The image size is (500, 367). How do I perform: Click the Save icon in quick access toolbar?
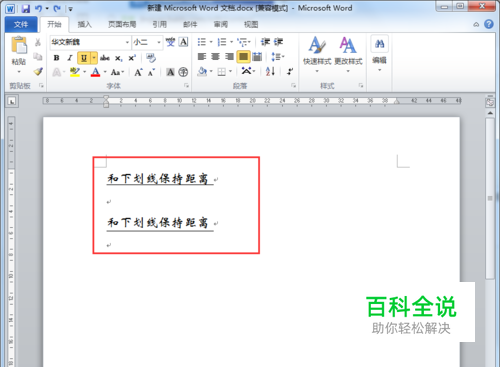[26, 8]
